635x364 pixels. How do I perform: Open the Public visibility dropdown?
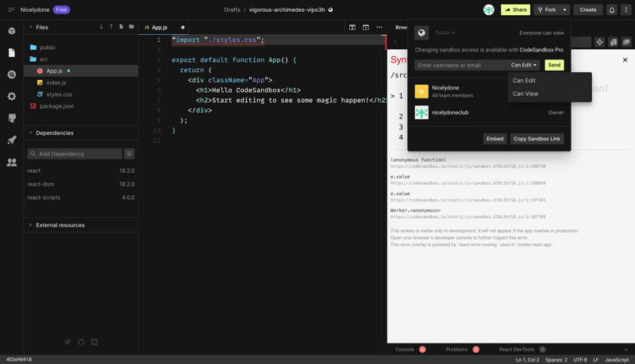pos(445,33)
